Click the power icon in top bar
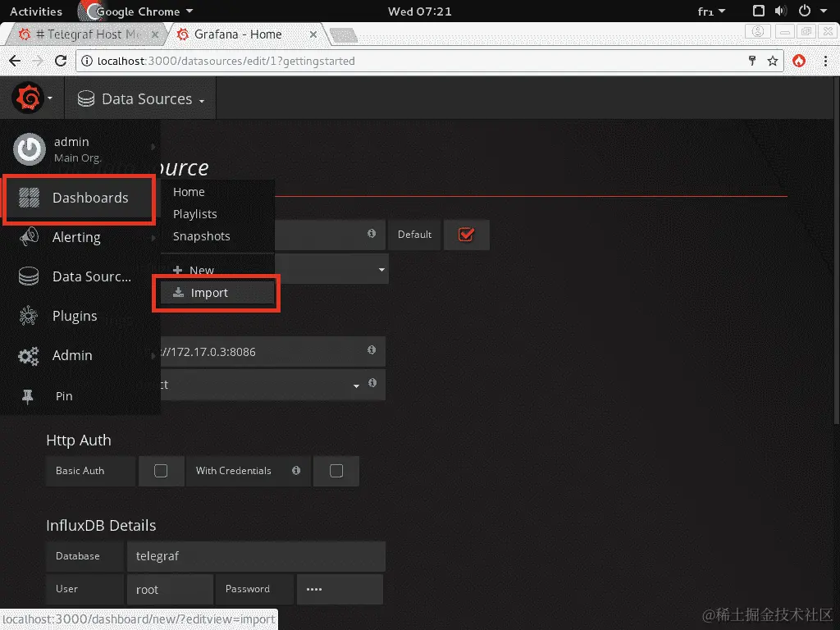This screenshot has height=630, width=840. tap(805, 11)
